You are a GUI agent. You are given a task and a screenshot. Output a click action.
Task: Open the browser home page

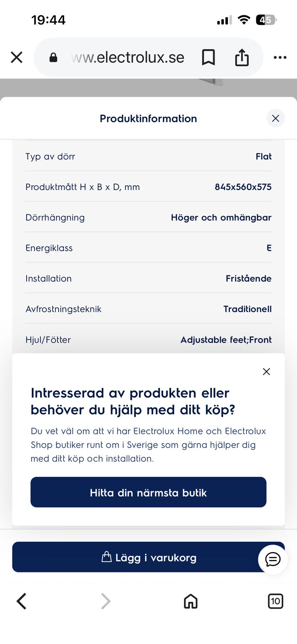tap(190, 601)
